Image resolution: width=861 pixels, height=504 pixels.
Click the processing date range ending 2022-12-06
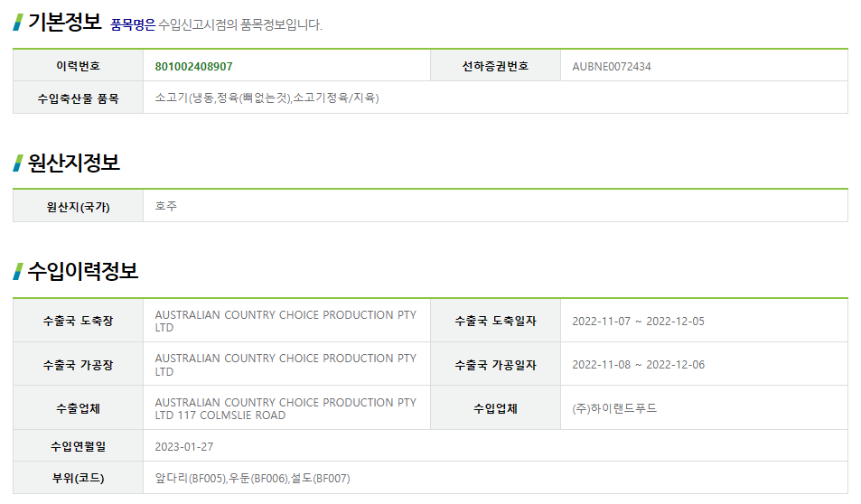point(638,365)
